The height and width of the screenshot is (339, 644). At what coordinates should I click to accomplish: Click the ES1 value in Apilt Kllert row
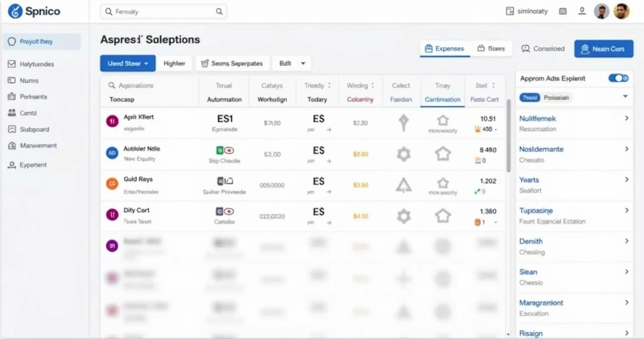coord(225,119)
